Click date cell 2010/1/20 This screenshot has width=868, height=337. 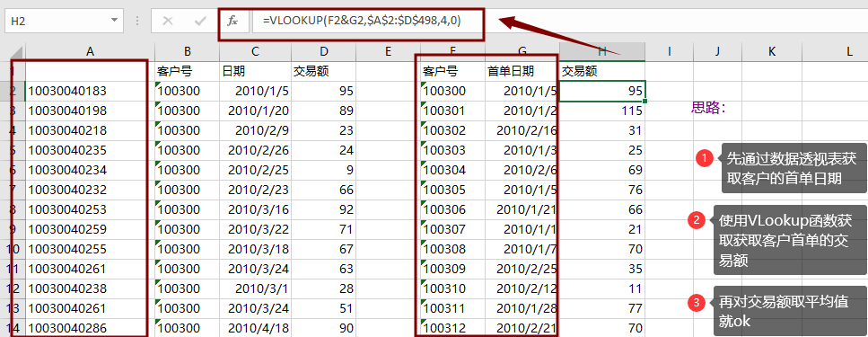pyautogui.click(x=255, y=111)
